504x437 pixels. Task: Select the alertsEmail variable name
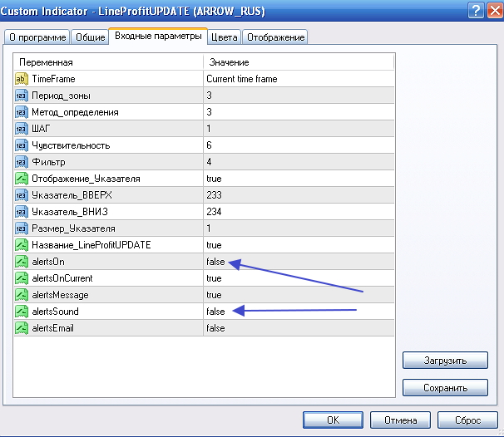click(x=53, y=328)
